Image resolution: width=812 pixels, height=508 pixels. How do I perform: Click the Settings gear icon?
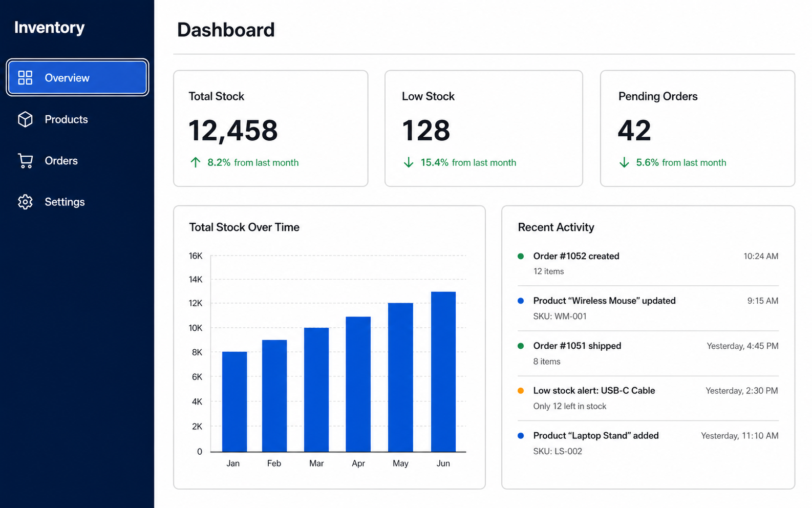(25, 202)
